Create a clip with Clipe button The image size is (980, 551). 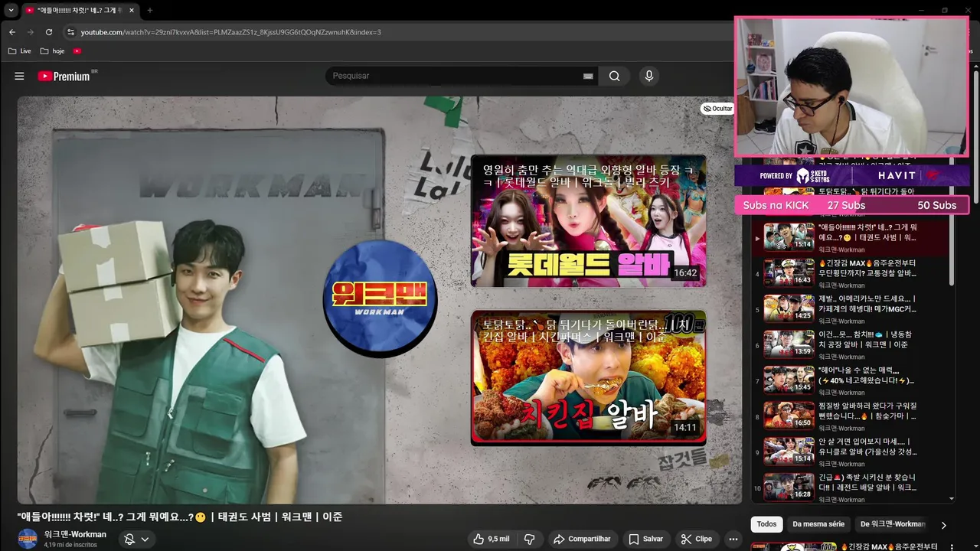pos(696,539)
